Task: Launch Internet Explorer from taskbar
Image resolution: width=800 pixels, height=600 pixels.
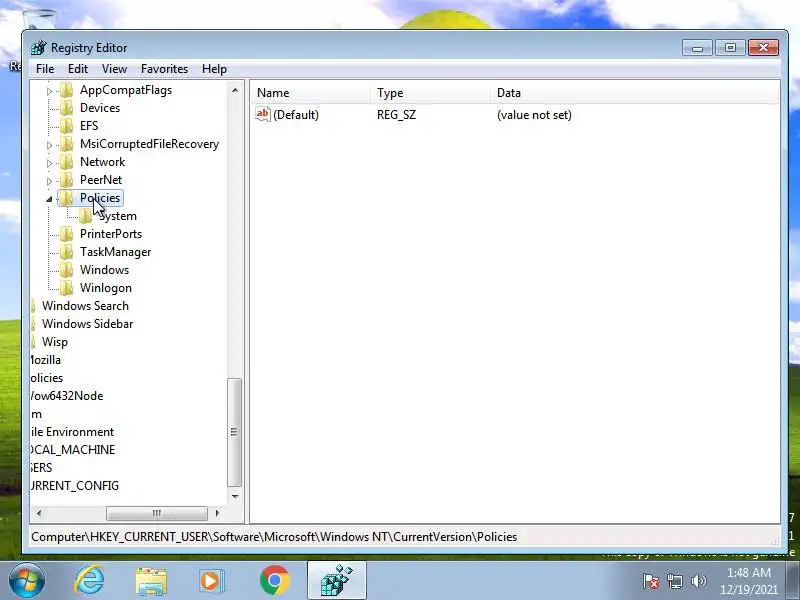Action: [89, 581]
